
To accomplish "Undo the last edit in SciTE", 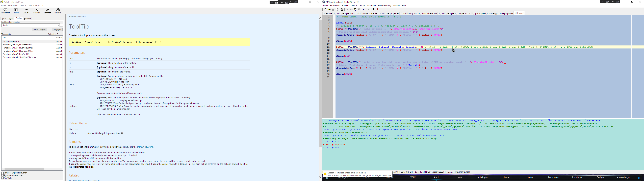I will pyautogui.click(x=364, y=10).
